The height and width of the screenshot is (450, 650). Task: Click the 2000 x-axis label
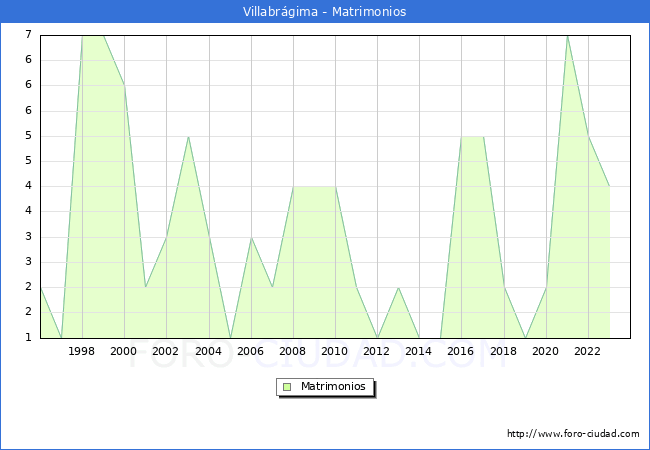coord(124,351)
